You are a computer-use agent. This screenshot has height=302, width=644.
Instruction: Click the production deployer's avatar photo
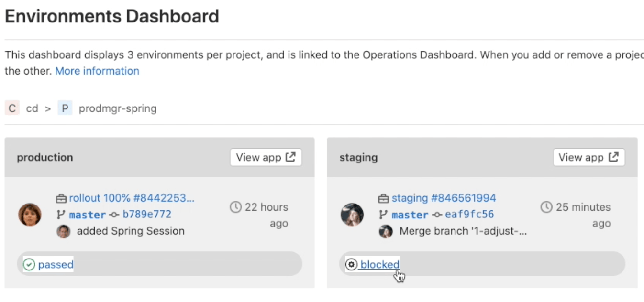[30, 215]
